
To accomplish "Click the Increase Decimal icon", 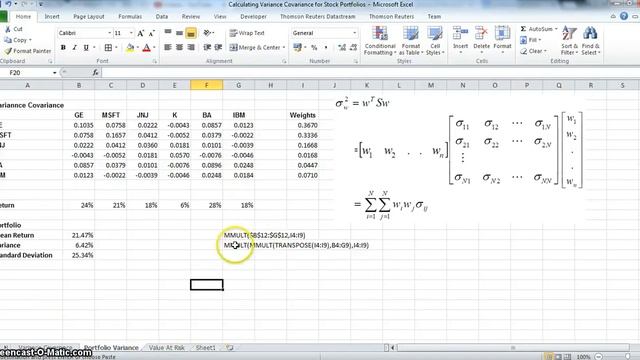I will point(342,48).
